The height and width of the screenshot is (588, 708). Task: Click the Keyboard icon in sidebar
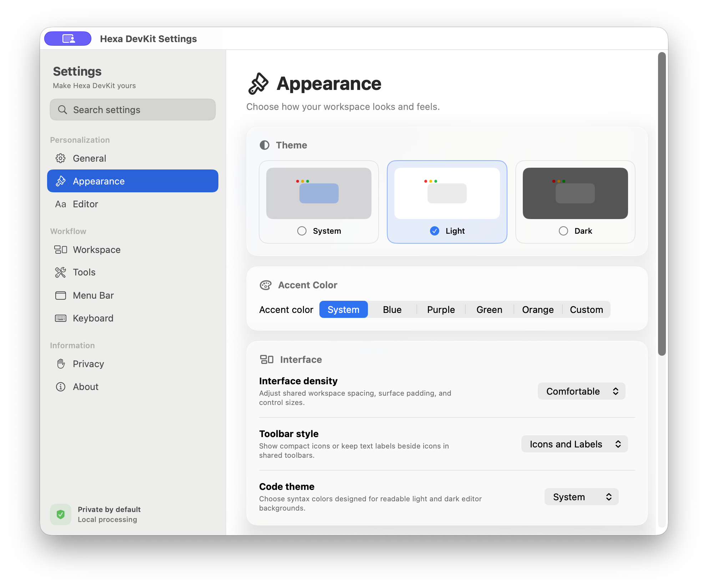(x=61, y=318)
